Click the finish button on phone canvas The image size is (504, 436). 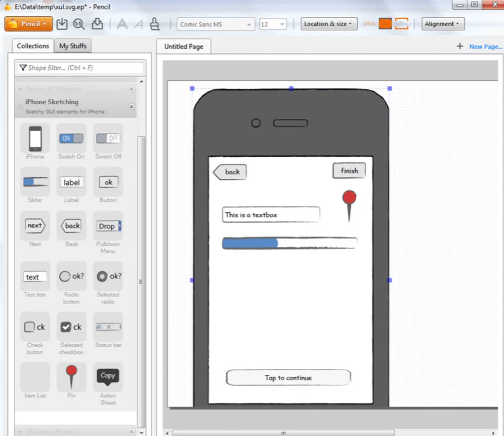point(349,171)
